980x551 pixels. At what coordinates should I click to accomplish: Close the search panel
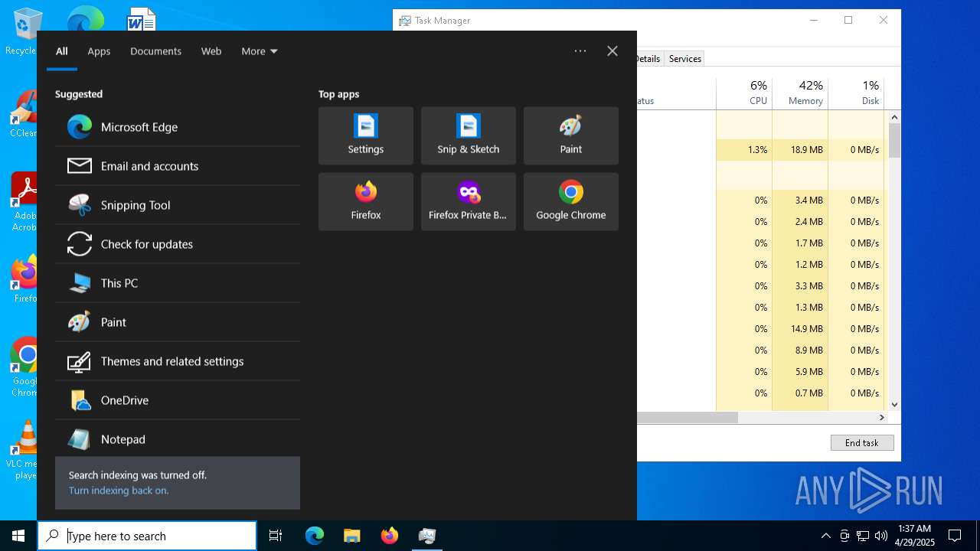click(x=612, y=51)
